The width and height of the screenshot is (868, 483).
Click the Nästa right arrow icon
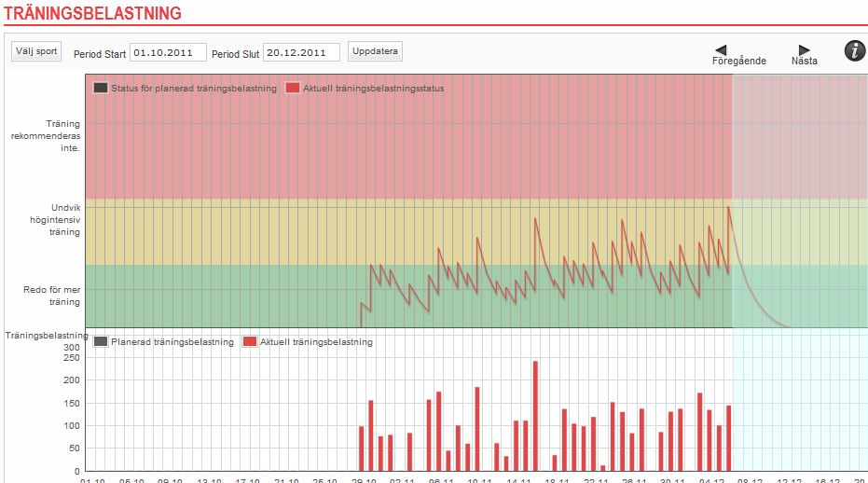805,49
